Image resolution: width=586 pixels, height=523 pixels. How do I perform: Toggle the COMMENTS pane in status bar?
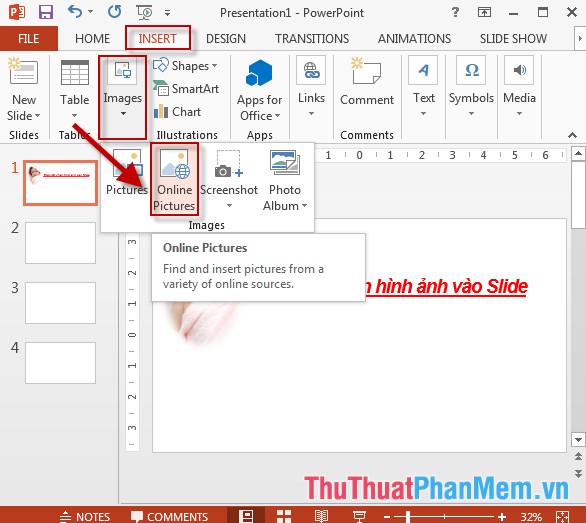pos(169,517)
